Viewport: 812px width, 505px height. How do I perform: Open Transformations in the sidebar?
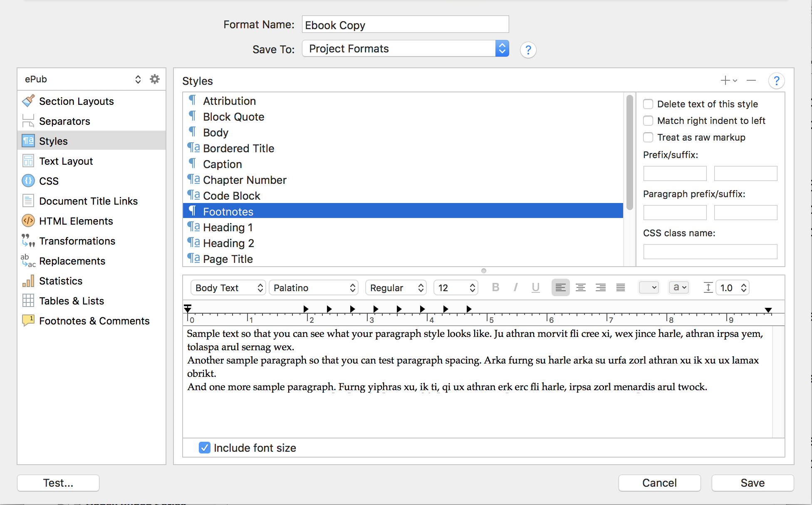(77, 241)
